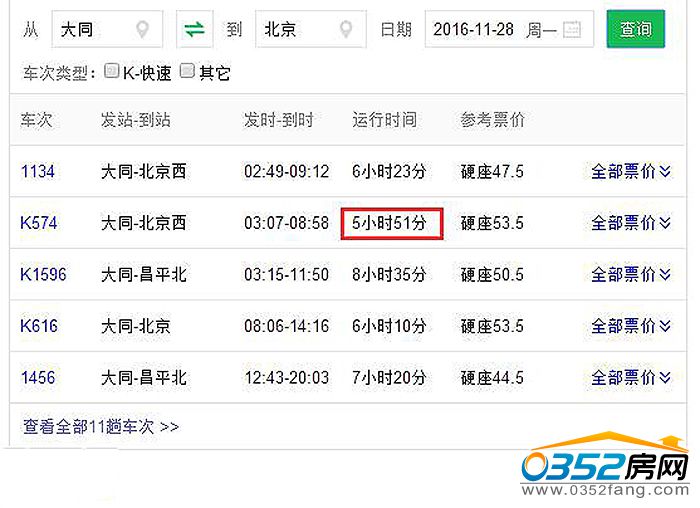Expand 全部票价 for train K574
The height and width of the screenshot is (508, 700).
tap(630, 223)
